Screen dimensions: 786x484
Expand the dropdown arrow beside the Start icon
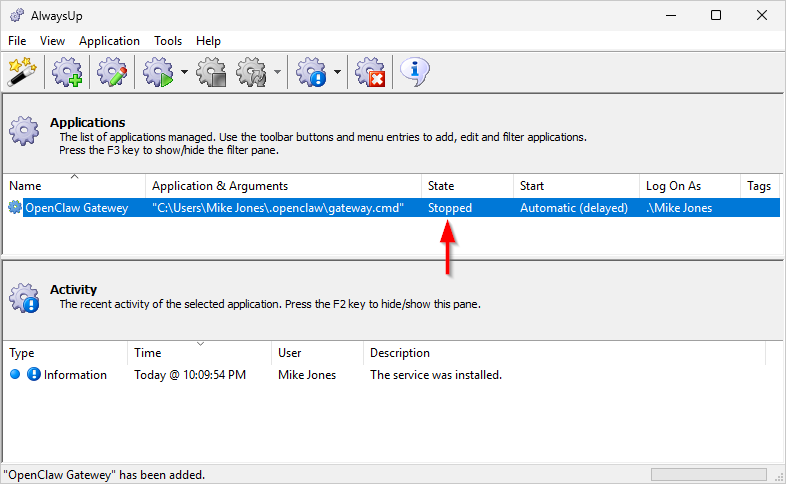184,72
